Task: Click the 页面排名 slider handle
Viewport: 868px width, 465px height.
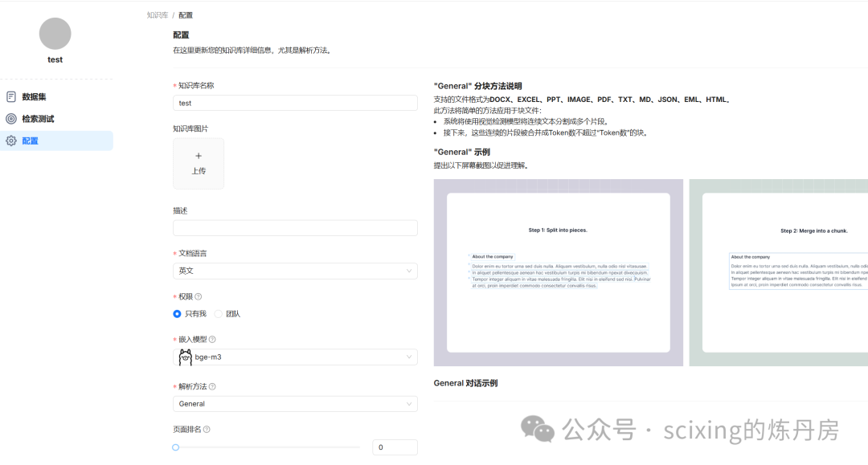Action: 175,447
